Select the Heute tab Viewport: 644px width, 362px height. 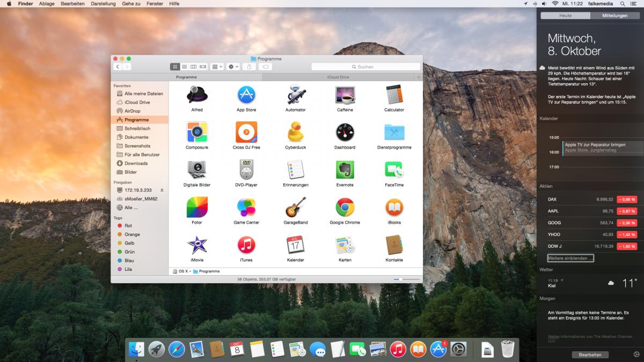coord(566,16)
